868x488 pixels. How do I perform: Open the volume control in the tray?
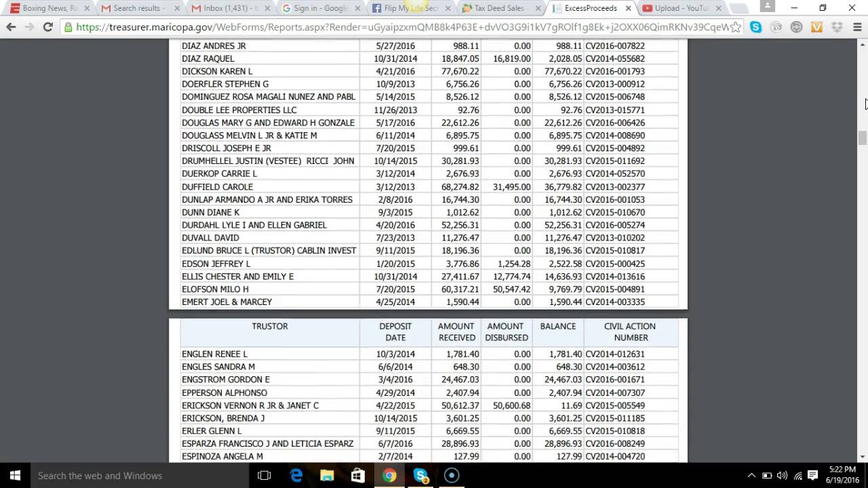pyautogui.click(x=782, y=476)
